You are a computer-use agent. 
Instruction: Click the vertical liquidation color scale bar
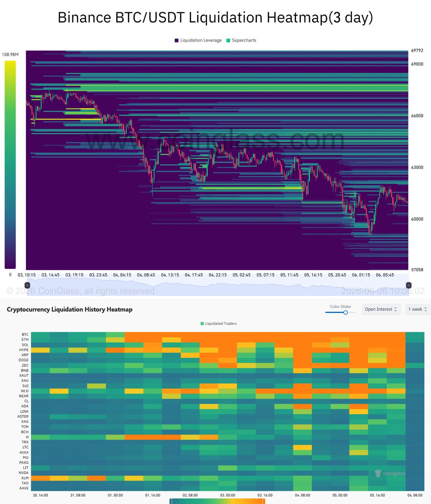10,165
